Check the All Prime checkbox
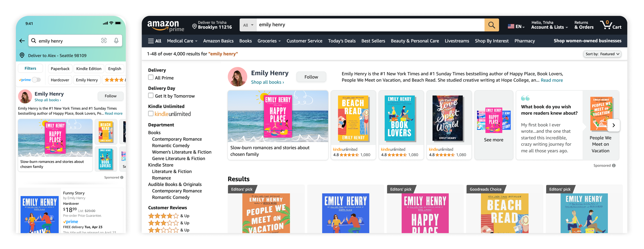The image size is (644, 249). click(151, 77)
